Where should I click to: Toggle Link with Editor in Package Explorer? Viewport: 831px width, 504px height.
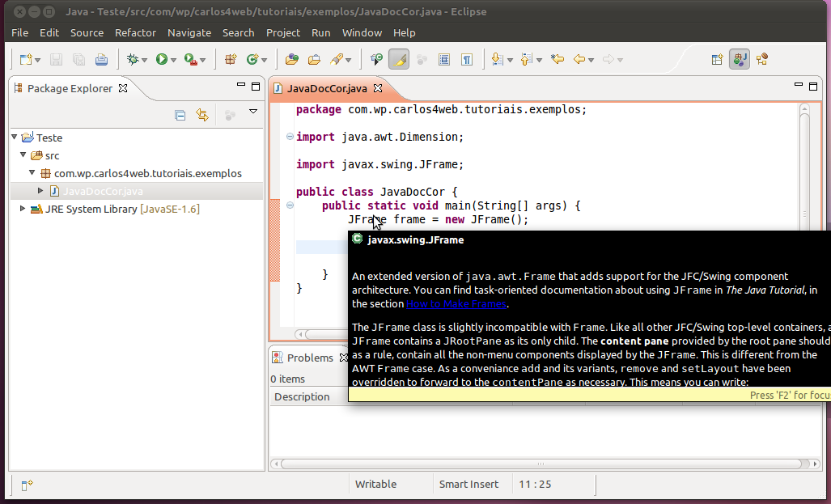click(202, 115)
